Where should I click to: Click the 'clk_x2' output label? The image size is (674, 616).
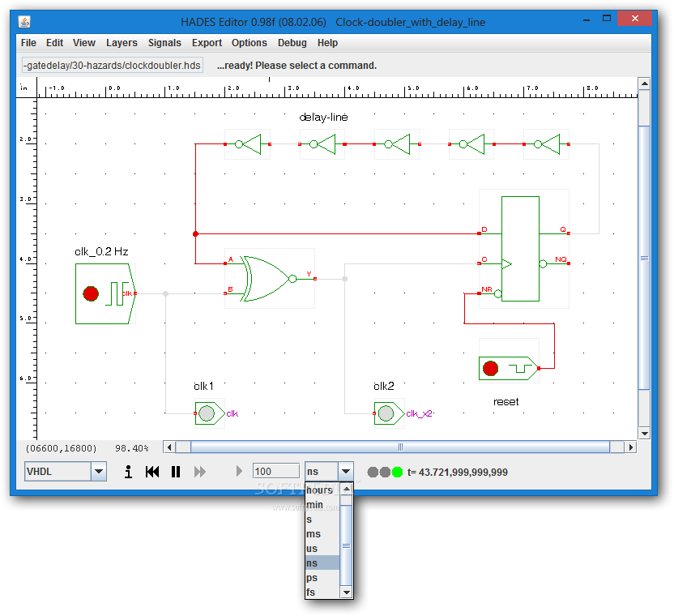(419, 413)
